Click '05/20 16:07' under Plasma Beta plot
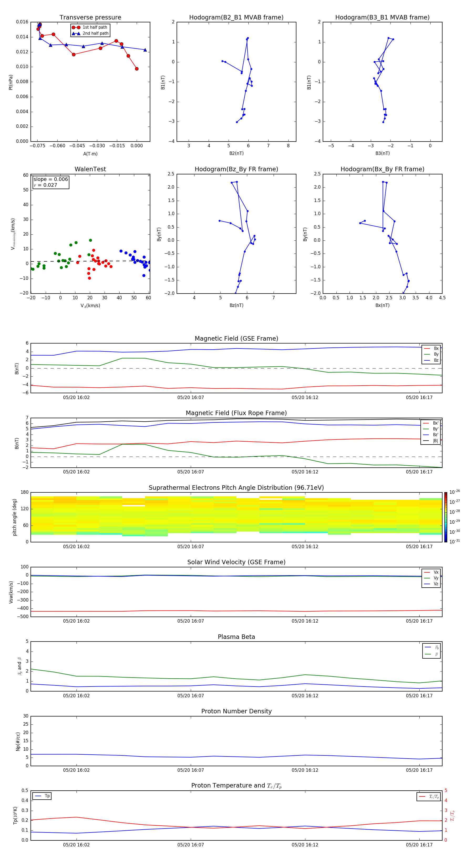 click(191, 696)
